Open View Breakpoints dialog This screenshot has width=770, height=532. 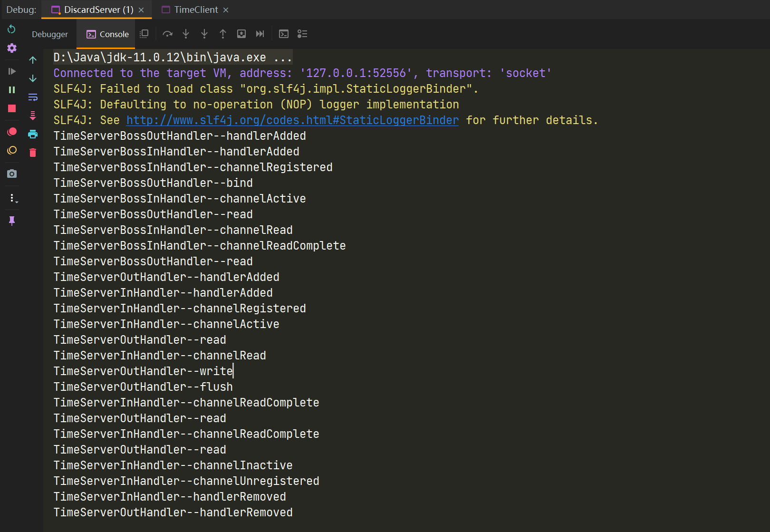click(x=12, y=132)
